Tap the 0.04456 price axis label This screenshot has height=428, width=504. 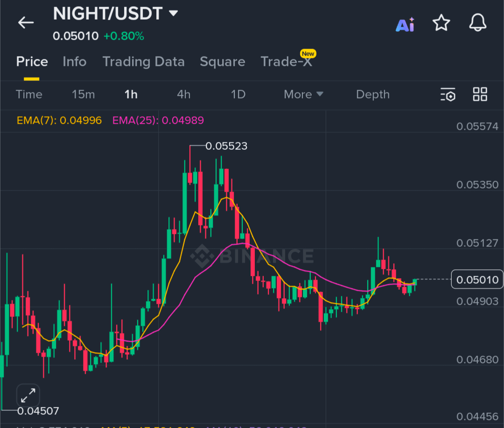pyautogui.click(x=477, y=417)
